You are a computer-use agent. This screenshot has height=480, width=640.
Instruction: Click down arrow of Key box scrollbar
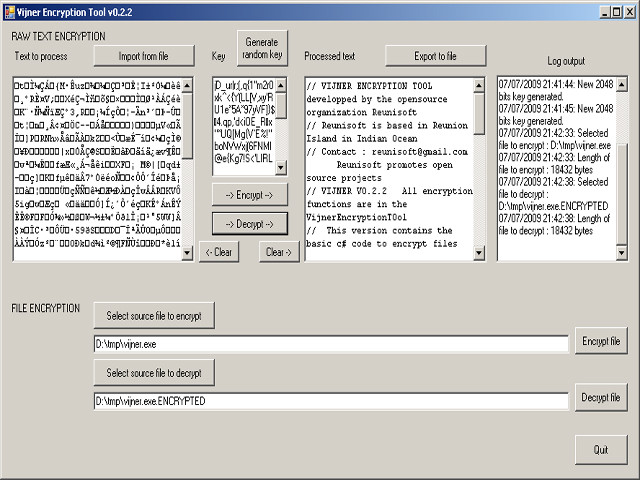(x=281, y=167)
